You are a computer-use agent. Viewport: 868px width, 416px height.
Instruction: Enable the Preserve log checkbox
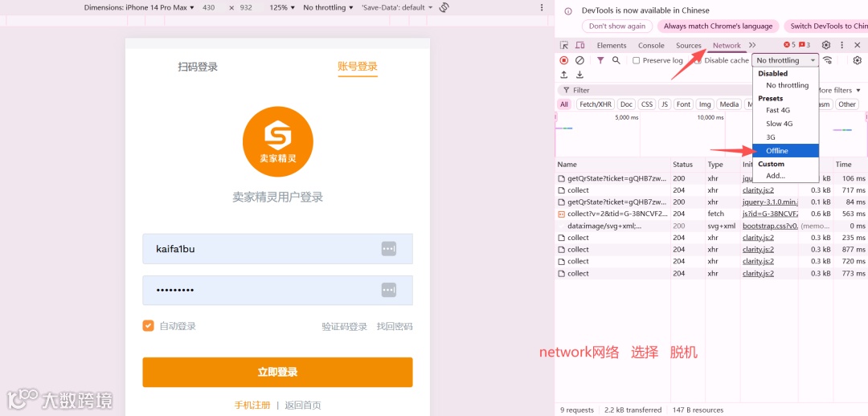(x=636, y=60)
